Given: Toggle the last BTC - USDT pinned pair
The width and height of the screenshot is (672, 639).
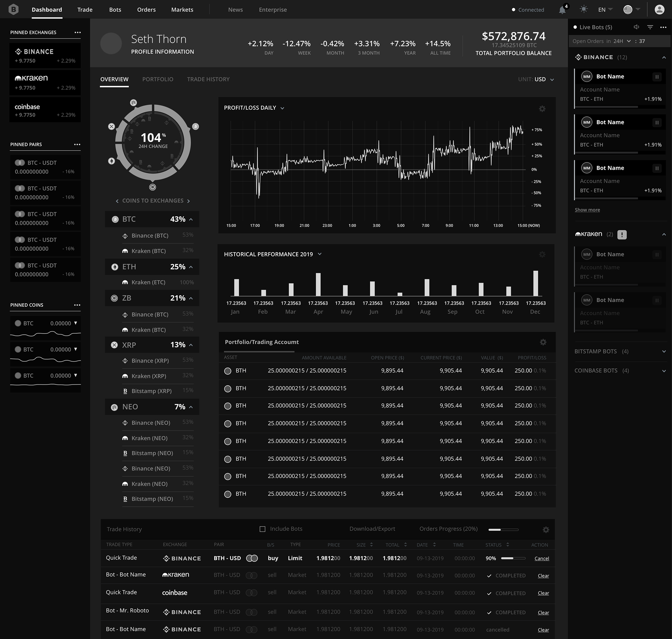Looking at the screenshot, I should tap(20, 265).
